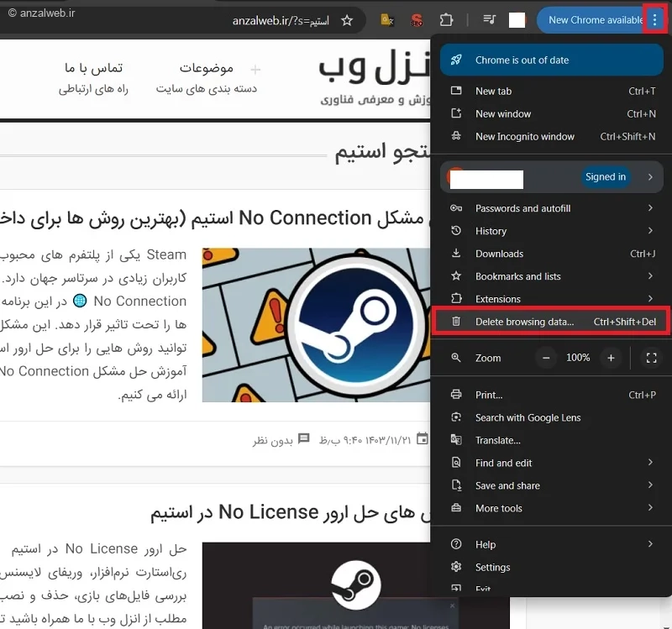Click the Translate icon in the menu
672x629 pixels.
click(456, 439)
